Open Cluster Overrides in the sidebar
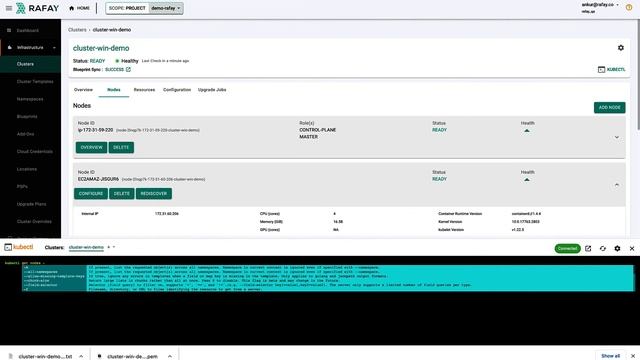This screenshot has width=640, height=360. 34,222
